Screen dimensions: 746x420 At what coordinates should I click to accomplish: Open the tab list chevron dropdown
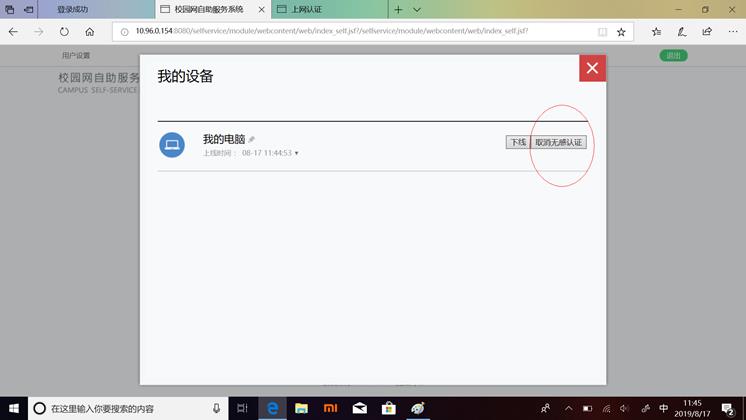point(417,9)
